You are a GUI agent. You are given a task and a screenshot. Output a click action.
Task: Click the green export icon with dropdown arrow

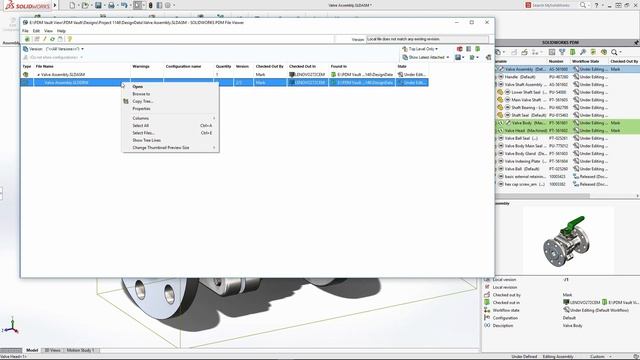pos(474,58)
